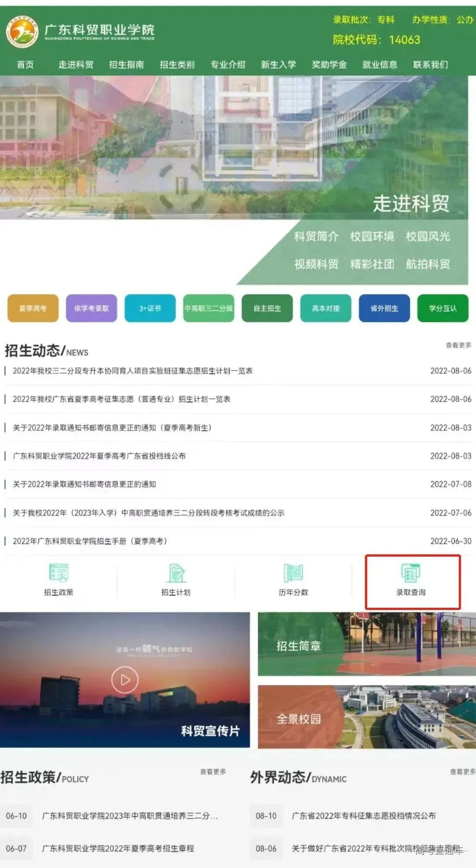This screenshot has width=476, height=868.
Task: Open policy 2022年夏季高考招生章程 item
Action: [118, 848]
